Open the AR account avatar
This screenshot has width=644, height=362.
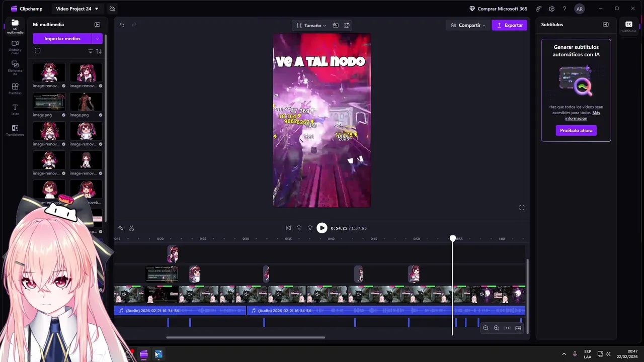point(580,9)
